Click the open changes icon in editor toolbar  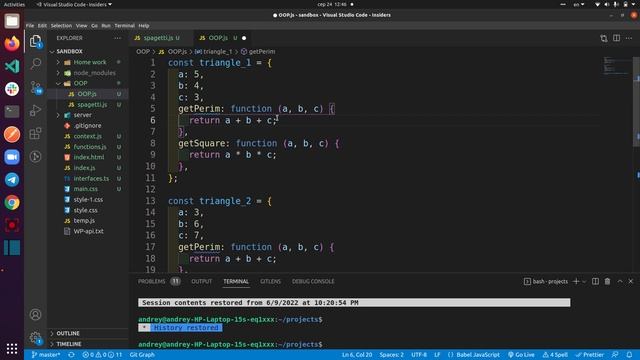(604, 38)
